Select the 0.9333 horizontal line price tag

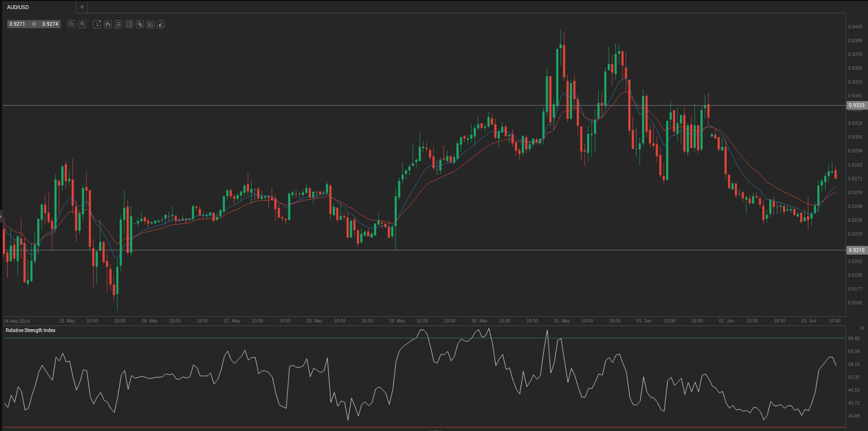856,105
